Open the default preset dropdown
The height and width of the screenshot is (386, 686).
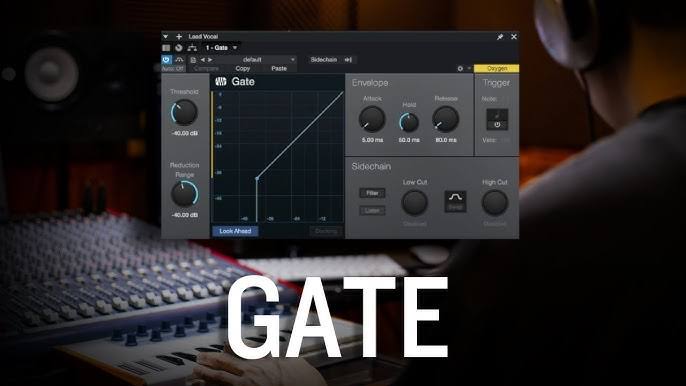pos(256,60)
